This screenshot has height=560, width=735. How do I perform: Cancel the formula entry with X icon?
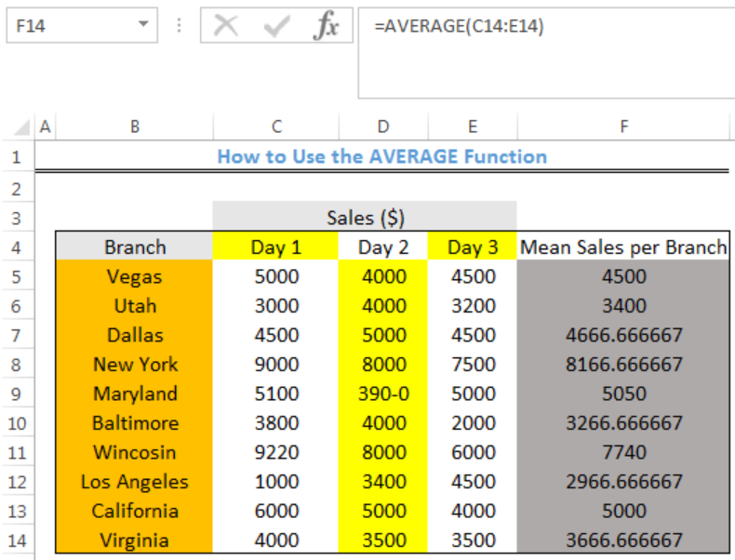[226, 25]
